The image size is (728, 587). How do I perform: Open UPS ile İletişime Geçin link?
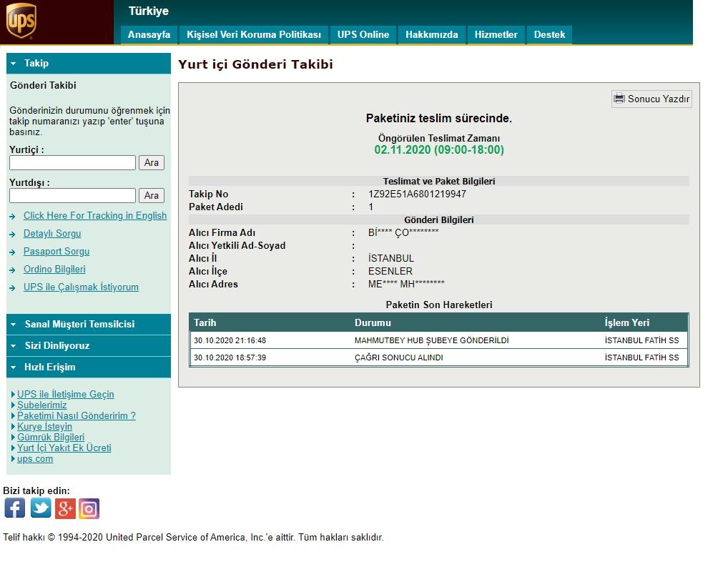(66, 395)
